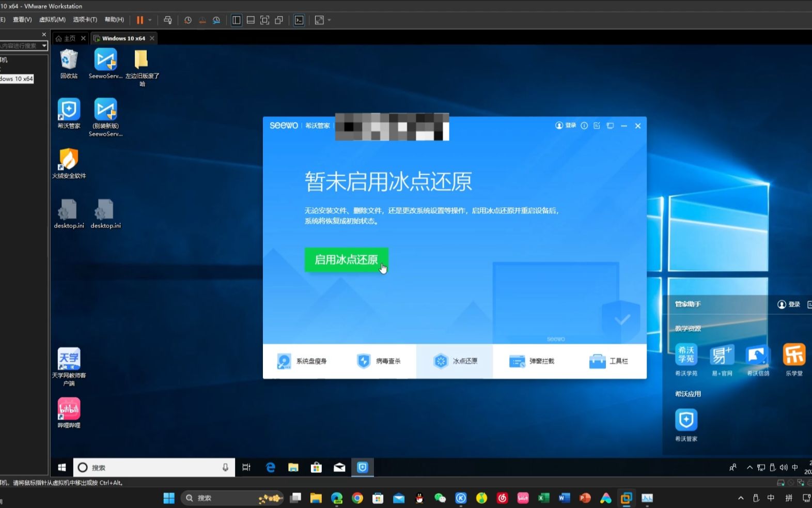Click the microphone in the guest search box
812x508 pixels.
click(x=225, y=468)
